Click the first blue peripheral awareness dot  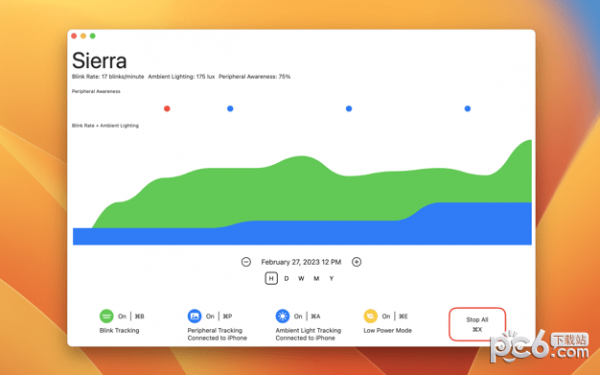(x=230, y=109)
